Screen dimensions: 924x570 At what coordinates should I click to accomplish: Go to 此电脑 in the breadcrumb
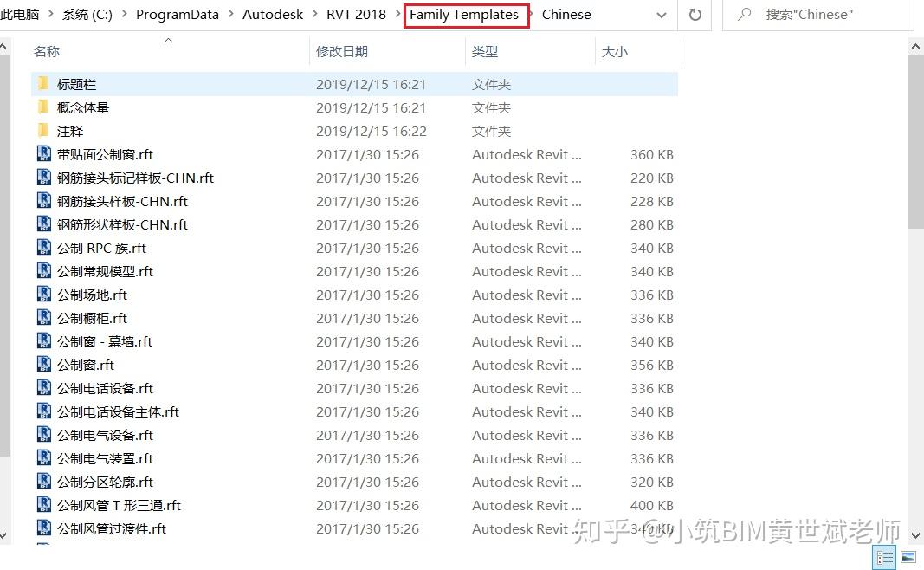[19, 14]
